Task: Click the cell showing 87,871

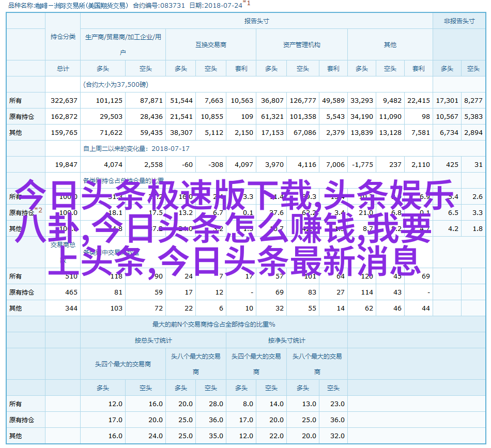Action: coord(151,100)
